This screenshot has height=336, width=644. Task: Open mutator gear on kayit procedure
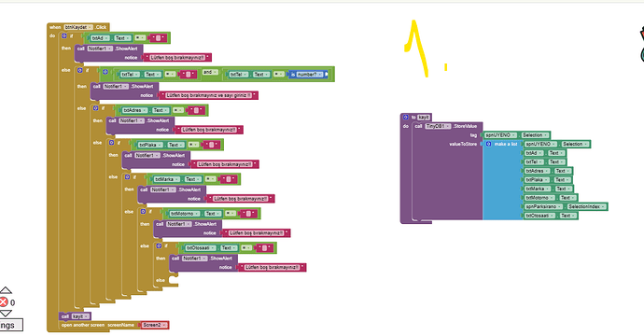[x=406, y=117]
